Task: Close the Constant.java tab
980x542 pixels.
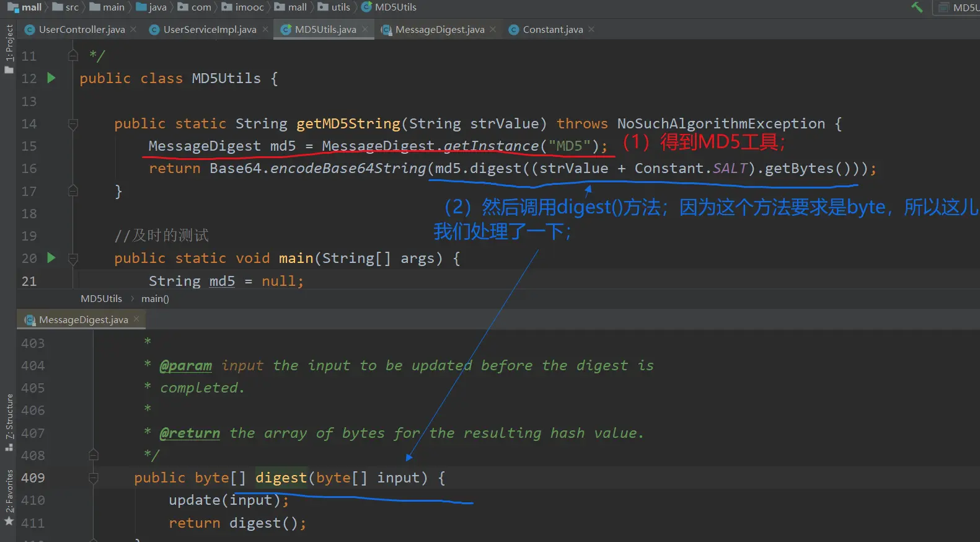Action: pyautogui.click(x=591, y=29)
